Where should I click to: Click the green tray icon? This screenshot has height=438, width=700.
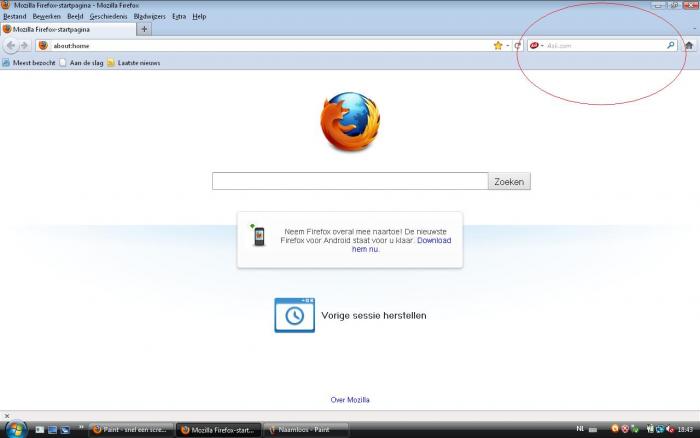[x=635, y=429]
